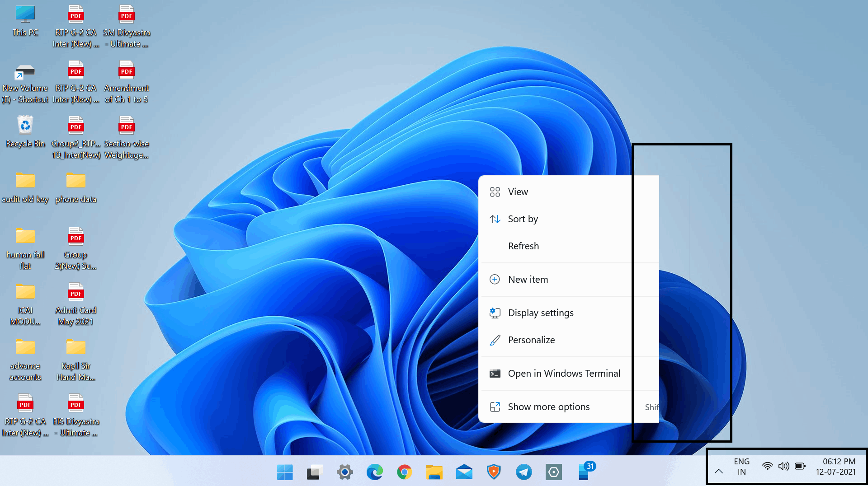Image resolution: width=868 pixels, height=486 pixels.
Task: Open Telegram from the taskbar
Action: (x=524, y=472)
